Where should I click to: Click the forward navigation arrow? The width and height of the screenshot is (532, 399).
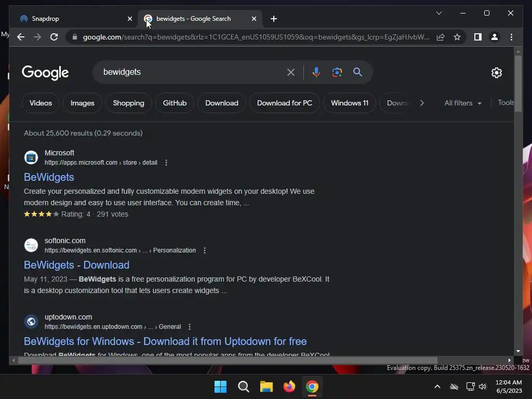pyautogui.click(x=37, y=37)
